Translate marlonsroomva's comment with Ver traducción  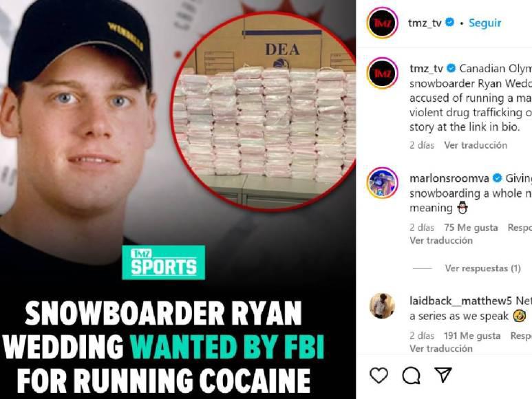point(440,241)
